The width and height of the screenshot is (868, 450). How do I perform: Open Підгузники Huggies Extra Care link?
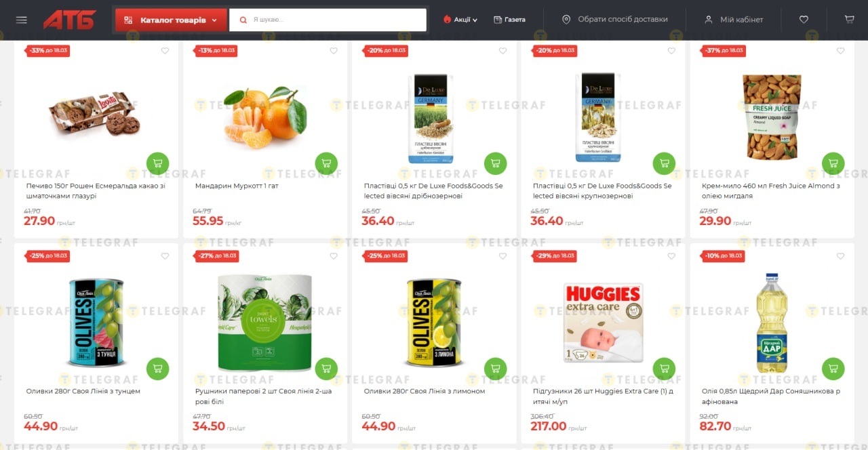603,396
